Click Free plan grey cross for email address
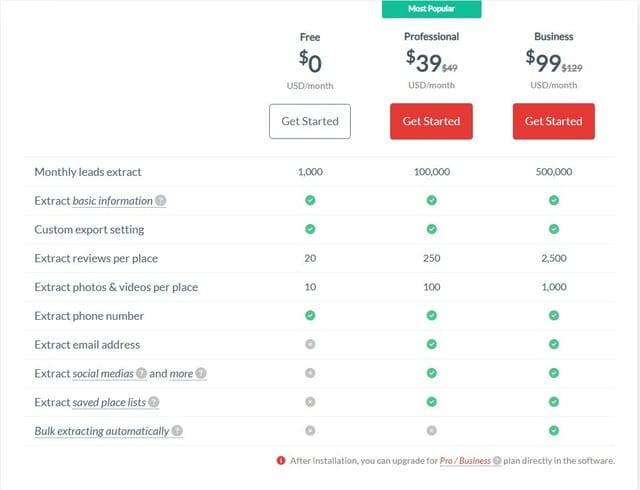The height and width of the screenshot is (490, 640). tap(310, 345)
